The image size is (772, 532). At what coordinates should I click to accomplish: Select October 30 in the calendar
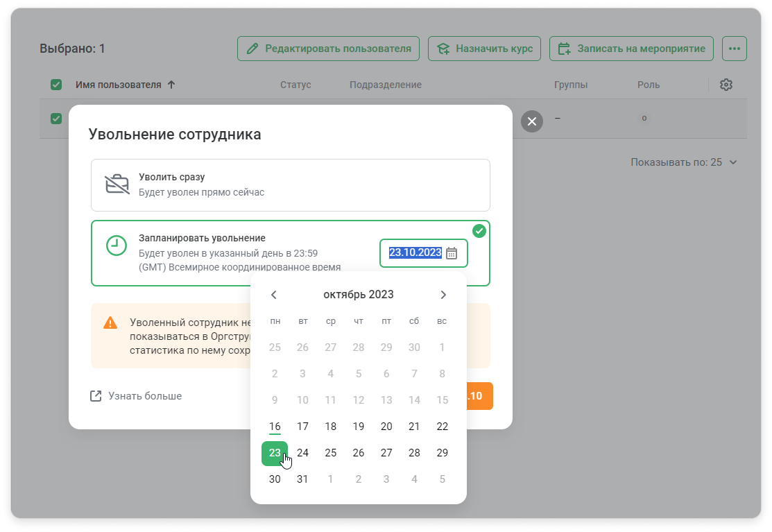coord(275,479)
